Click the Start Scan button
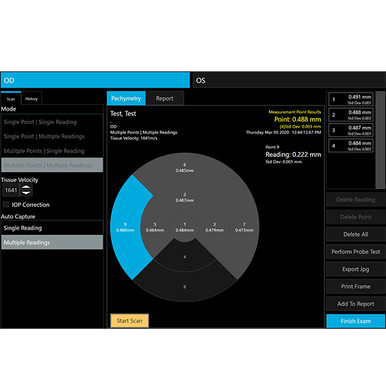 [x=129, y=321]
